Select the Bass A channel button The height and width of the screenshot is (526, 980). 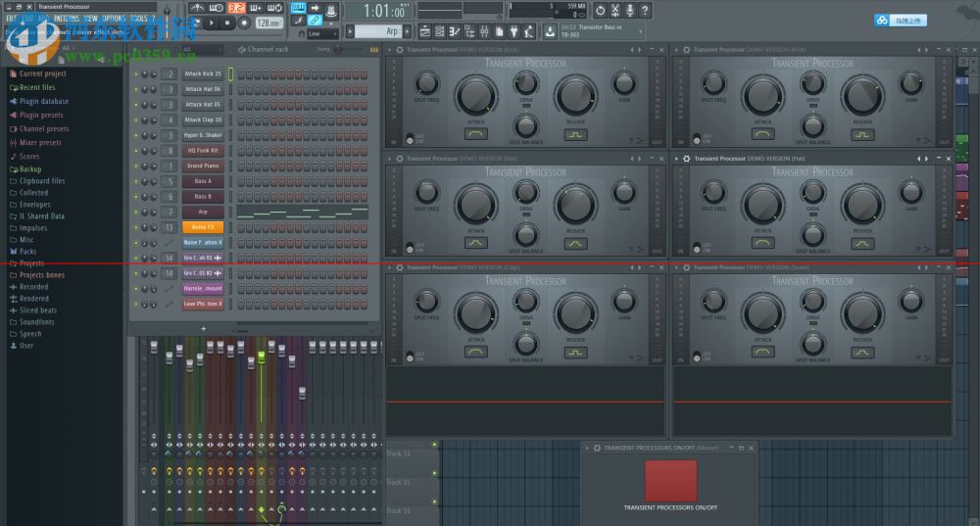[203, 181]
